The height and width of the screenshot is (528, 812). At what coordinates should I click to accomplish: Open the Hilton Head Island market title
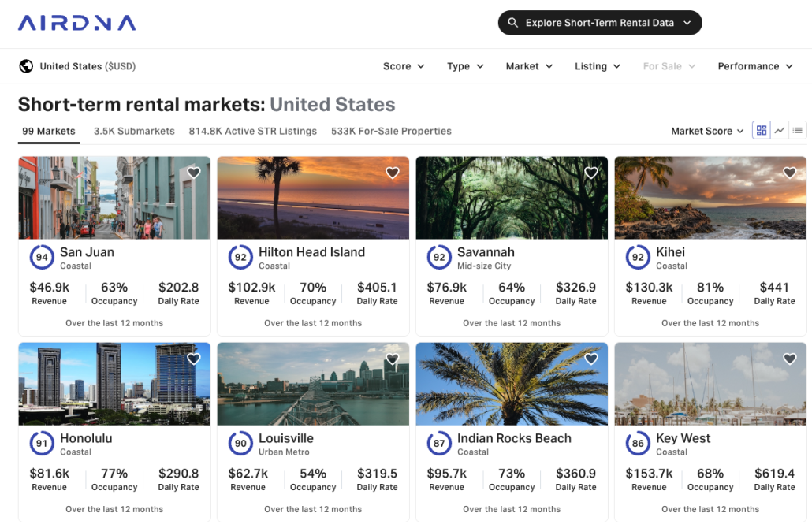pos(311,252)
